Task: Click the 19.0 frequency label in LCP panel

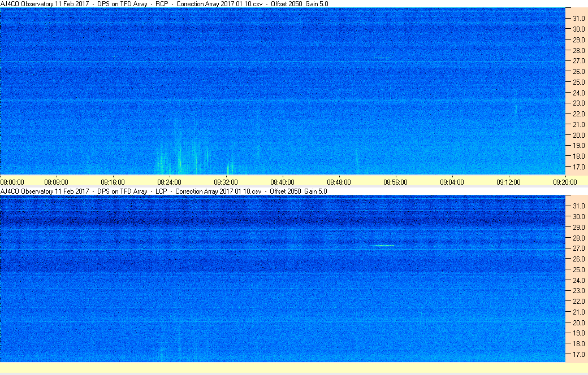Action: (x=578, y=333)
